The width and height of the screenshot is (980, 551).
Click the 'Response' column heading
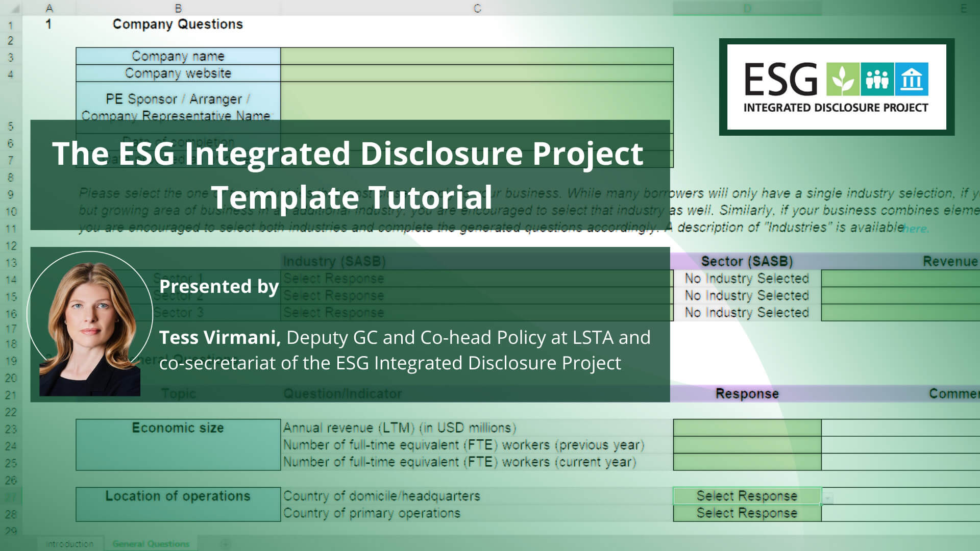747,393
